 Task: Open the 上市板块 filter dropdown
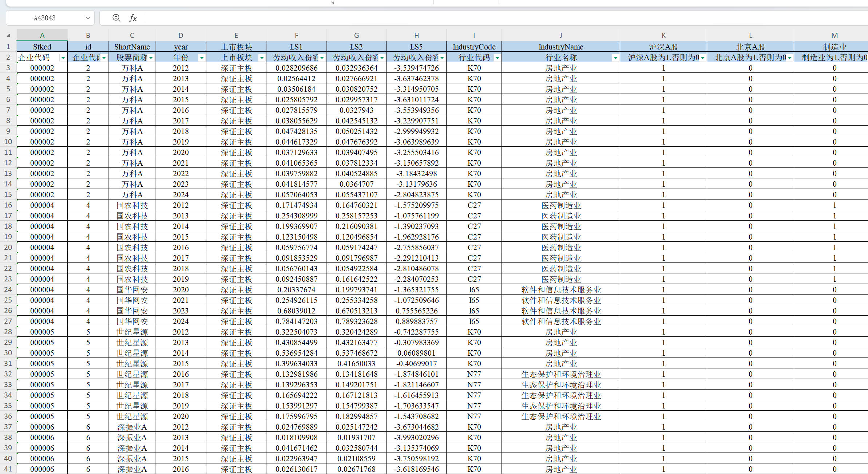click(261, 58)
